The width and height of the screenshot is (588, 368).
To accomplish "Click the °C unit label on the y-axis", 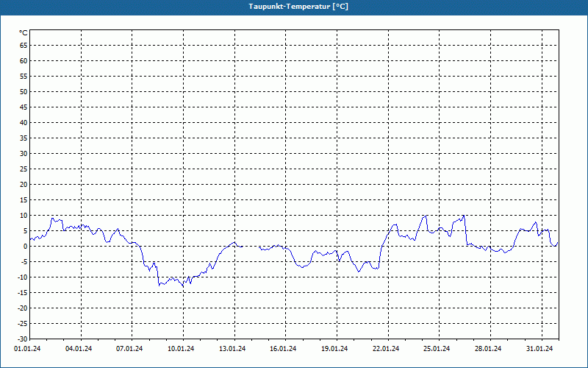I will 24,33.
